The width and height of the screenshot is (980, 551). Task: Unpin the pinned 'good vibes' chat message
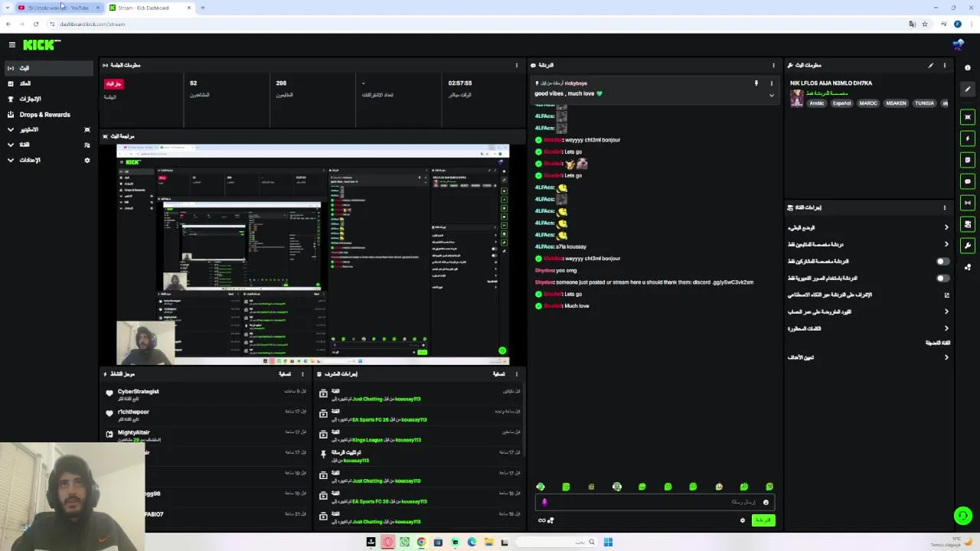[x=756, y=83]
